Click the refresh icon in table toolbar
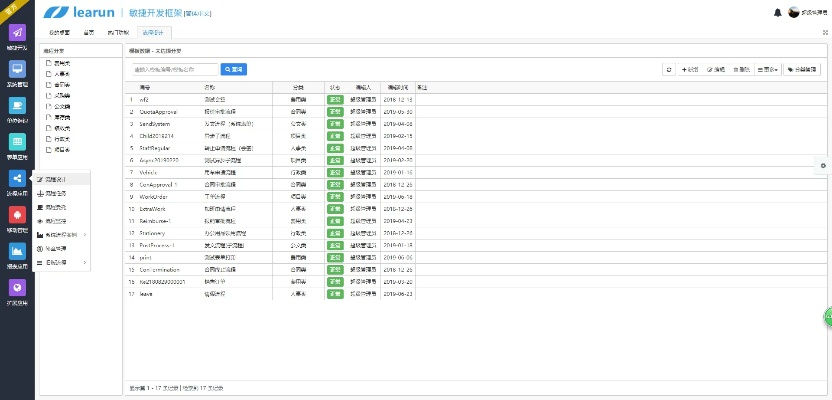The height and width of the screenshot is (400, 832). click(x=669, y=70)
